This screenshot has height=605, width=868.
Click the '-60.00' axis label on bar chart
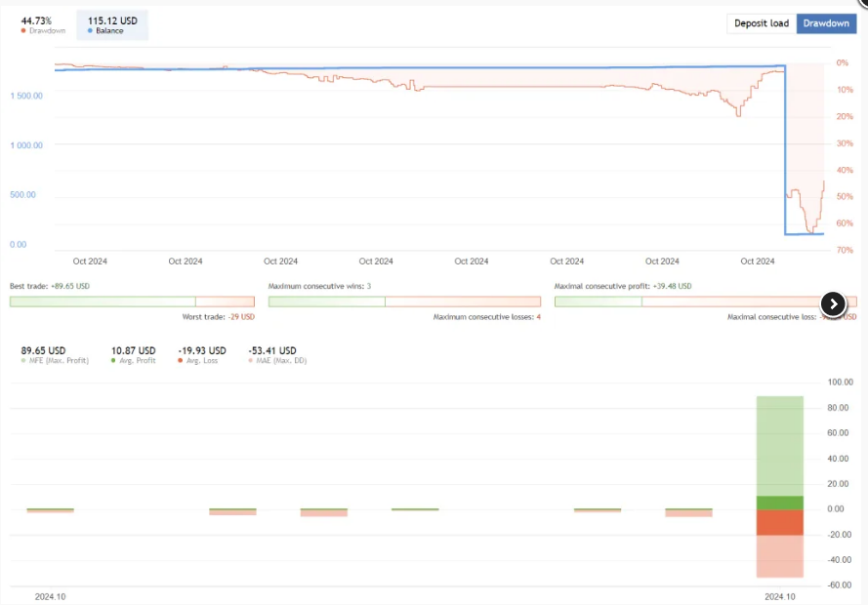(840, 585)
